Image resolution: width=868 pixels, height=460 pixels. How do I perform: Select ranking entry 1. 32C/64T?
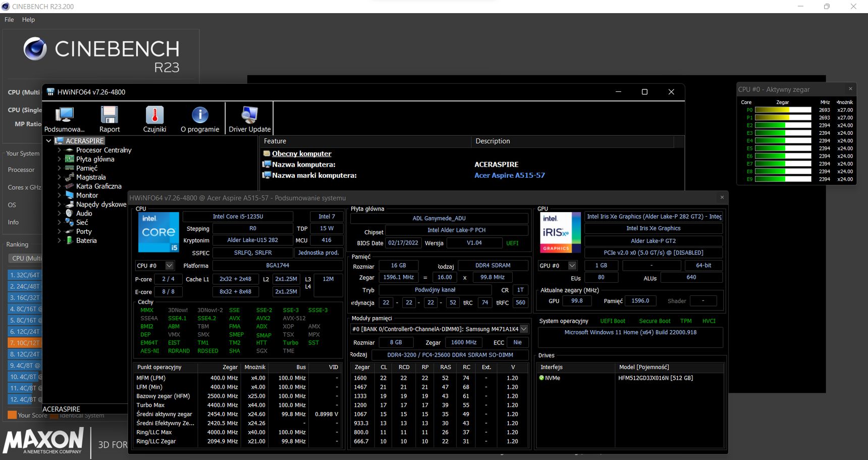tap(25, 275)
